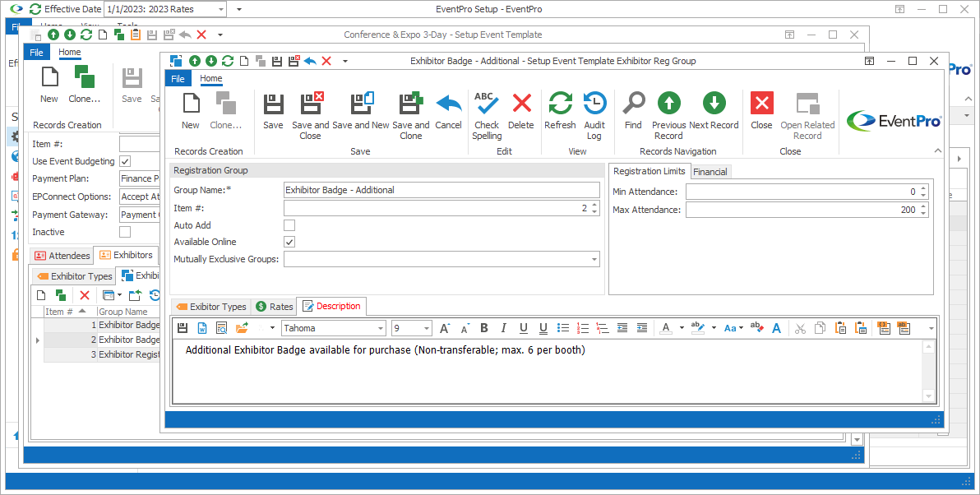The width and height of the screenshot is (980, 495).
Task: Click the open document folder icon in editor
Action: point(241,328)
